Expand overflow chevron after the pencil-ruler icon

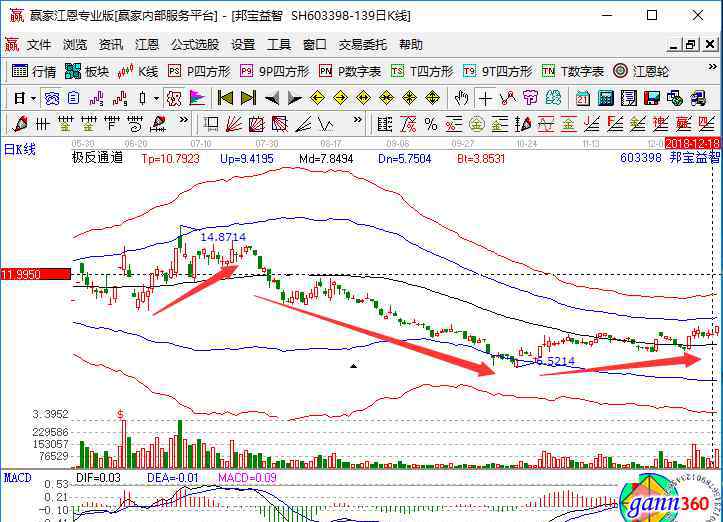184,120
